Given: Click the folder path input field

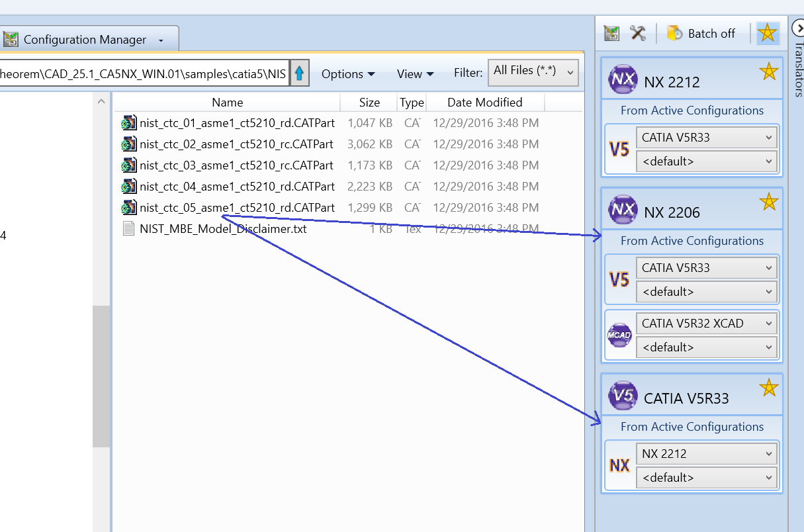Looking at the screenshot, I should tap(144, 74).
